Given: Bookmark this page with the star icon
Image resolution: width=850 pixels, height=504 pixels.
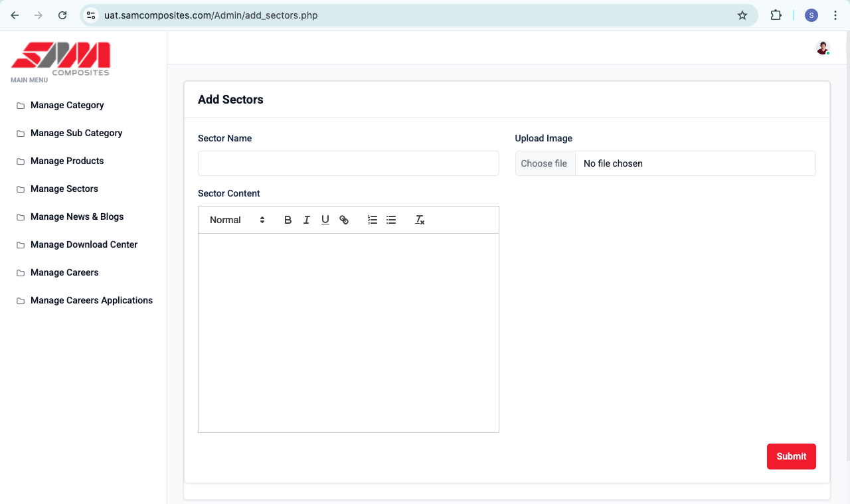Looking at the screenshot, I should 742,15.
